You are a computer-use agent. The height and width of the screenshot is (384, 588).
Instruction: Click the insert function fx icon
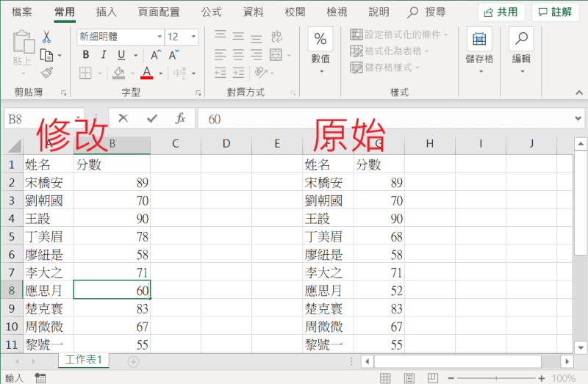(x=180, y=118)
